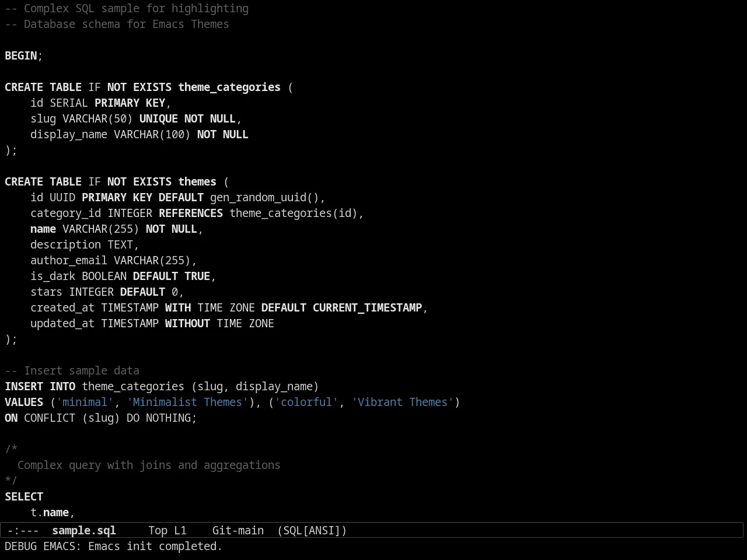This screenshot has height=560, width=747.
Task: Click 'id SERIAL PRIMARY KEY' line
Action: tap(101, 103)
